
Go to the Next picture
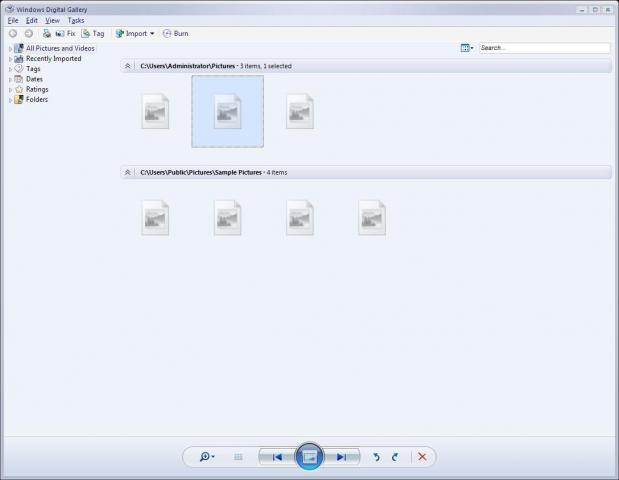point(341,457)
